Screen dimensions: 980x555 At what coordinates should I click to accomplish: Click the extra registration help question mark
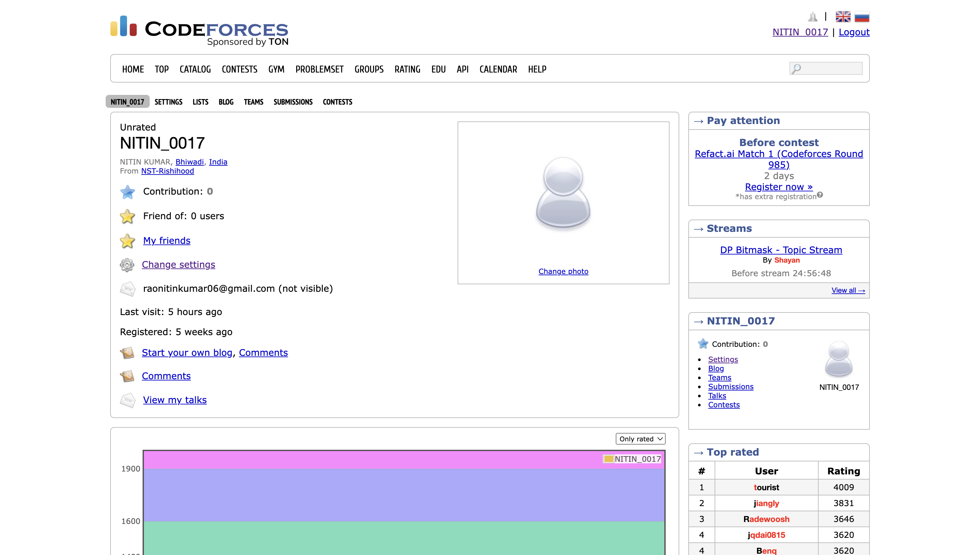tap(820, 195)
